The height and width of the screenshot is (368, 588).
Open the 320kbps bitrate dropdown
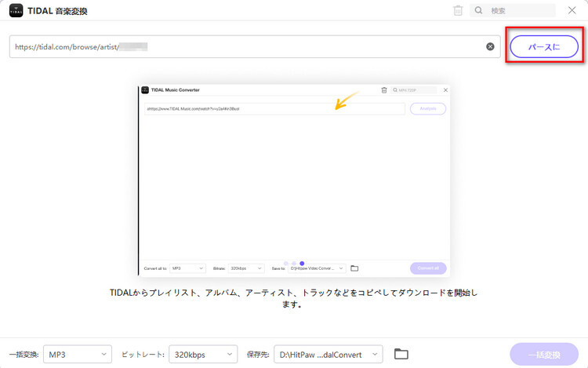[203, 355]
